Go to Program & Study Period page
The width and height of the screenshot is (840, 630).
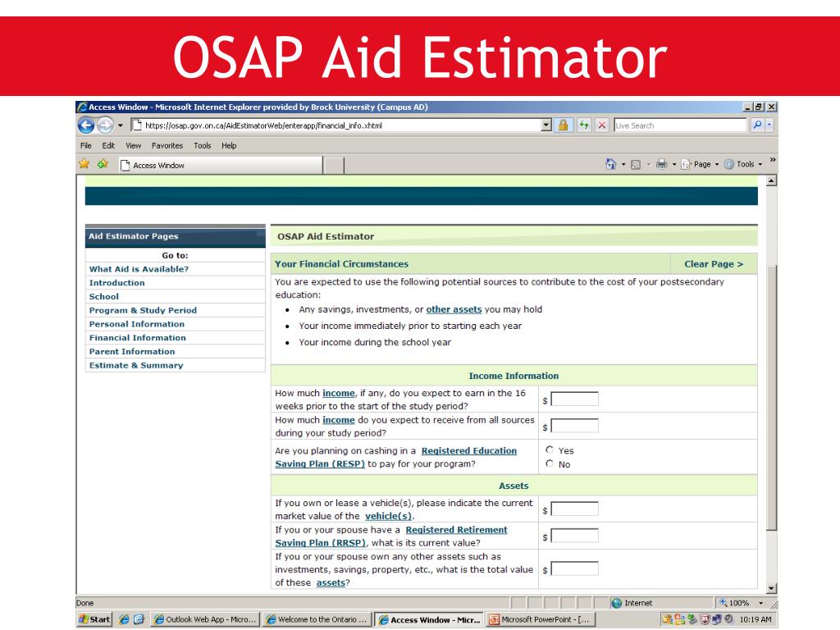tap(143, 310)
